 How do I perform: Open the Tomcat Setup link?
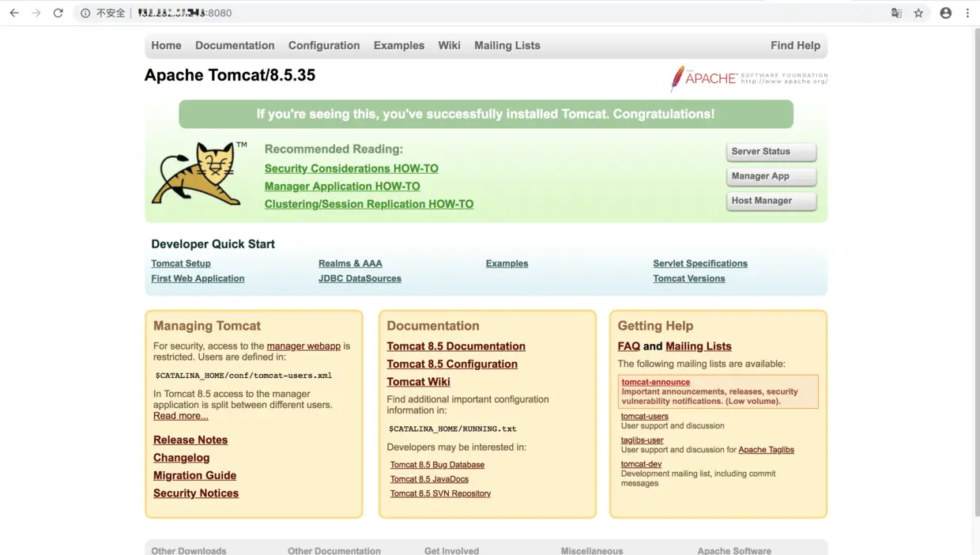181,264
